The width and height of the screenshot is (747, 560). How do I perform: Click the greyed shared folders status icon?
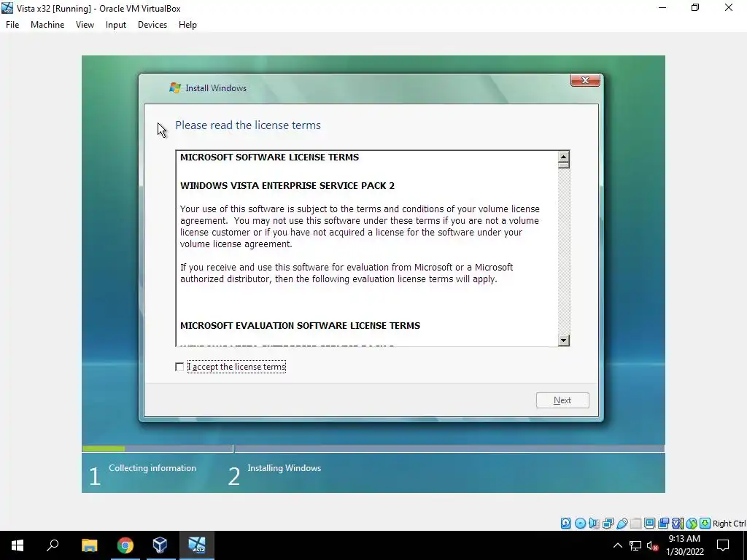tap(635, 524)
